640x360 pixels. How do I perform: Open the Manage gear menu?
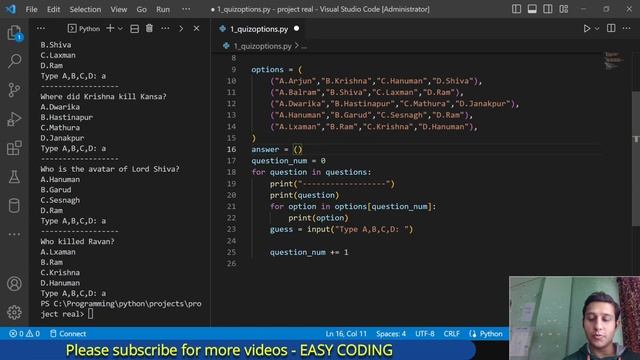coord(14,312)
